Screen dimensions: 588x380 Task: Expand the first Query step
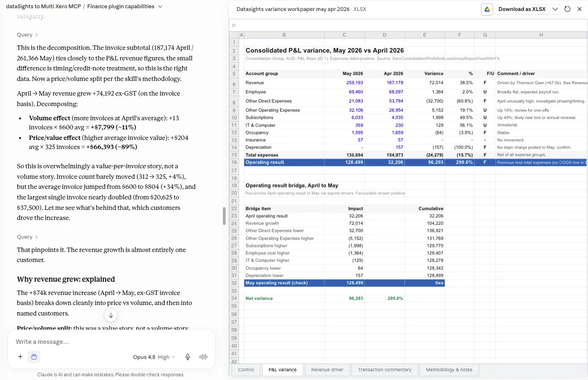click(27, 35)
